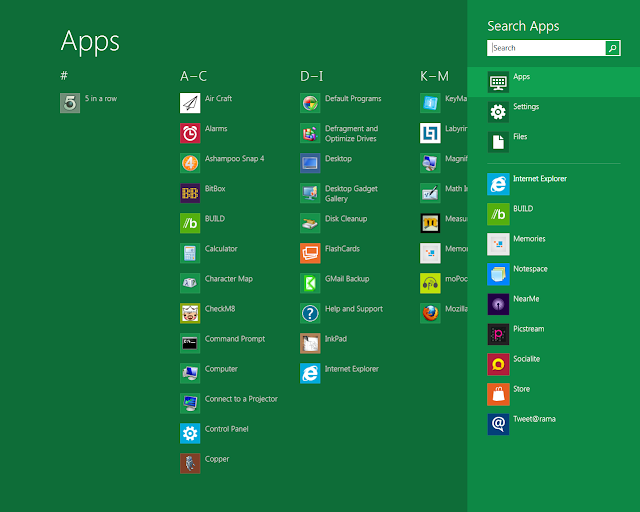
Task: Select Picstream in search sidebar
Action: click(x=553, y=334)
